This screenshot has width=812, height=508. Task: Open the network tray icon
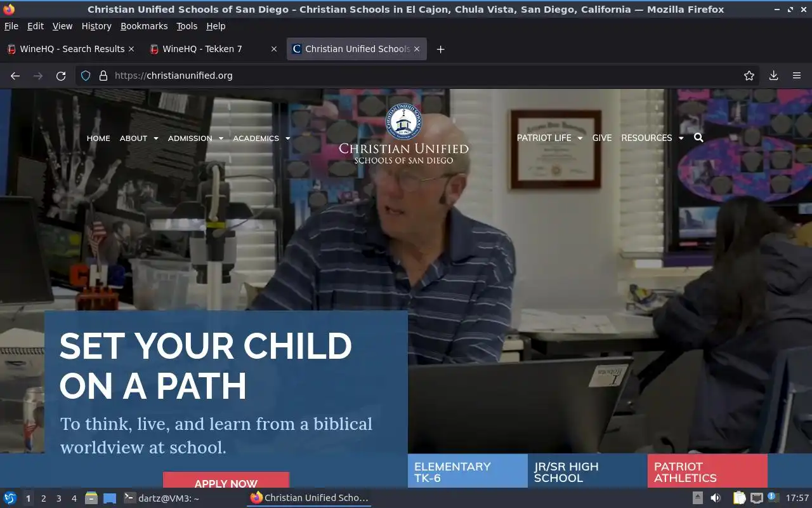pyautogui.click(x=756, y=498)
